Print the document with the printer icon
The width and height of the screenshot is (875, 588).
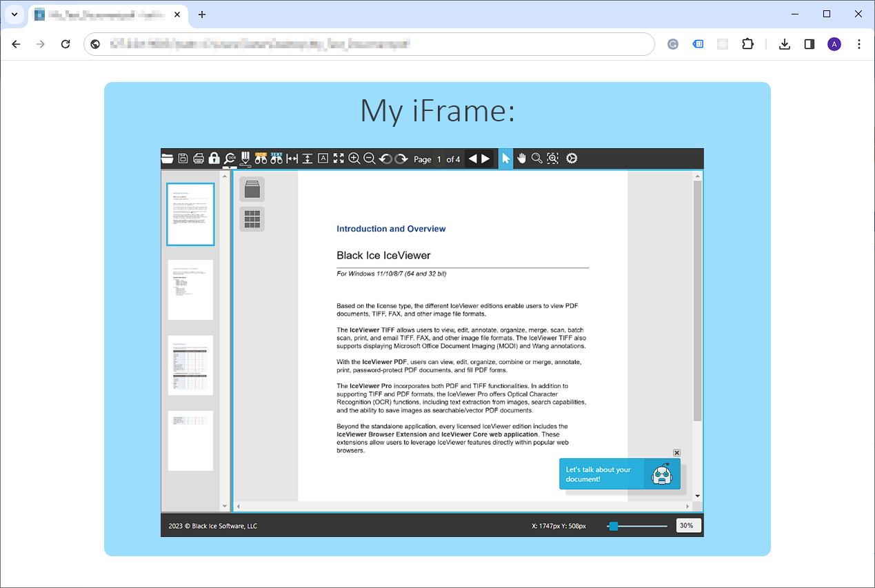[199, 159]
